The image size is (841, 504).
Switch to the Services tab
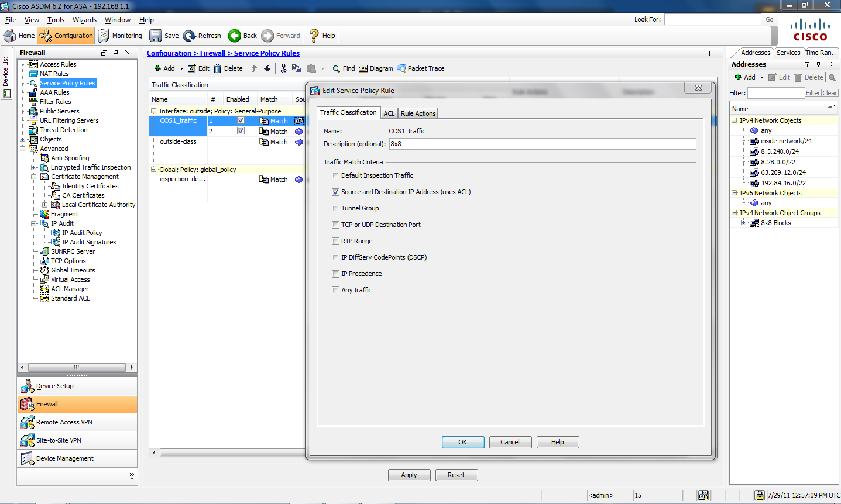tap(788, 53)
